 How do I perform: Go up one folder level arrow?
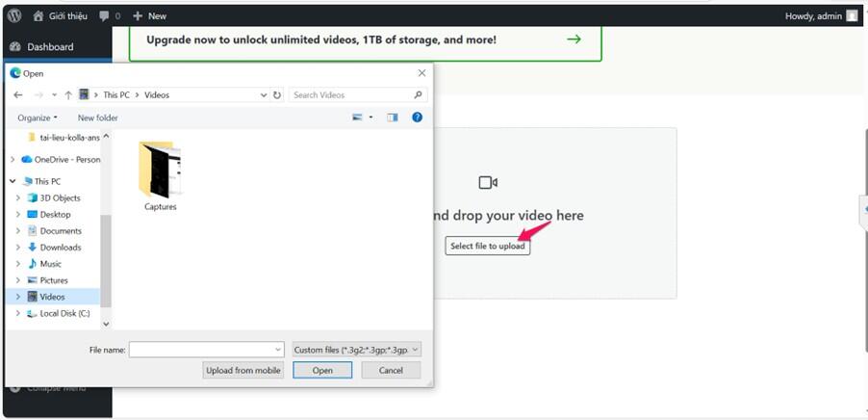(68, 95)
